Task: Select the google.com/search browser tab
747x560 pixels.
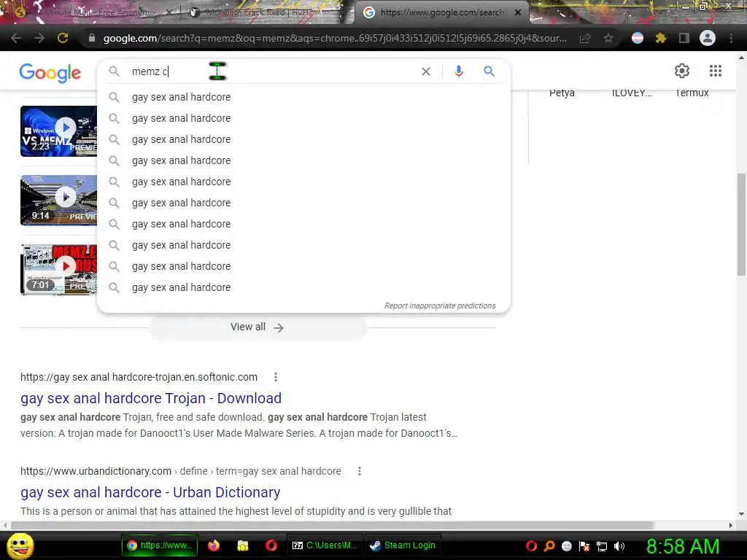Action: click(441, 13)
